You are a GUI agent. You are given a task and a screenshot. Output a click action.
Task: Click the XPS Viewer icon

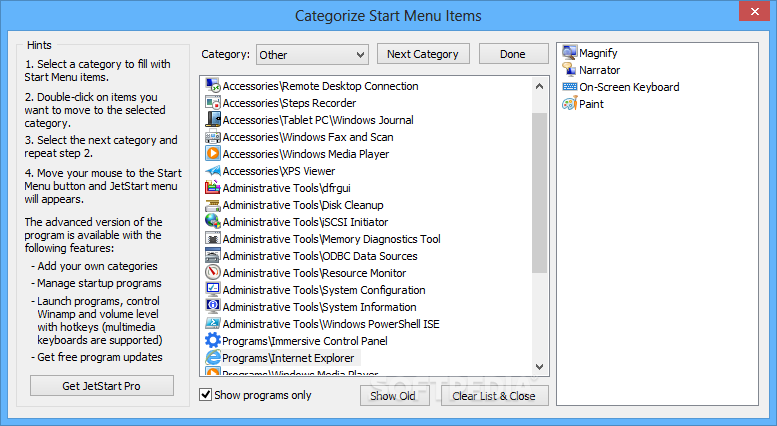point(213,170)
